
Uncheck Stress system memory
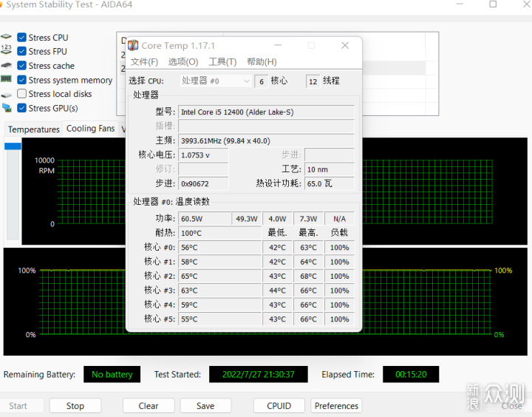click(21, 80)
